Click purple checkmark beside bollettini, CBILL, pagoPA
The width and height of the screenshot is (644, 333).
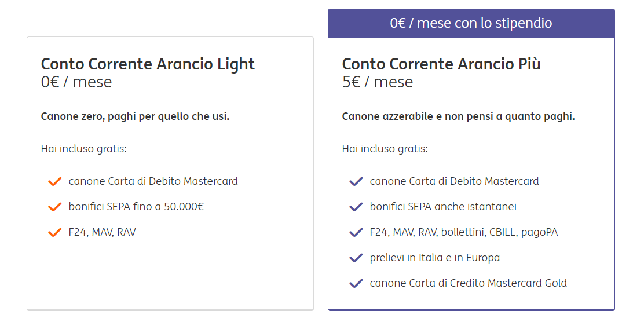356,233
